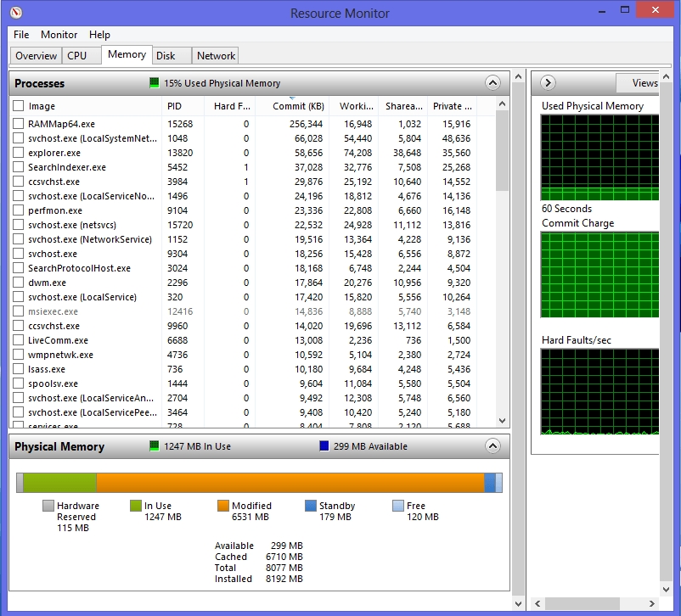Sort by Private column header

pyautogui.click(x=452, y=106)
